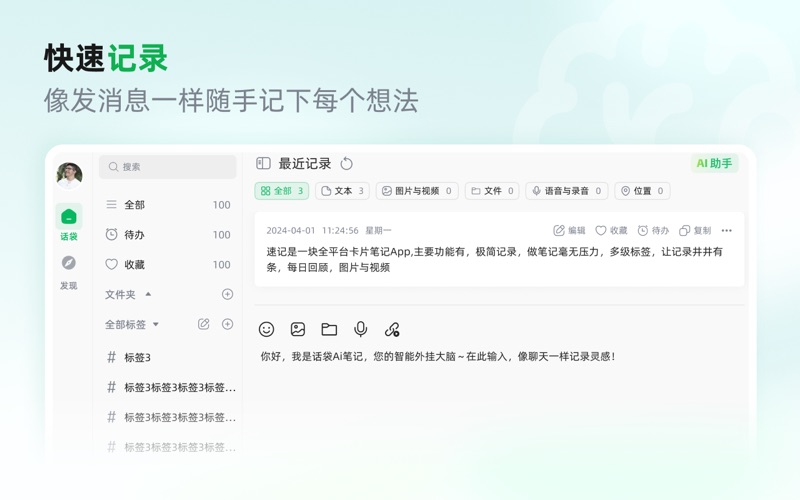Viewport: 800px width, 500px height.
Task: Click 编辑 on the note card
Action: click(x=569, y=230)
